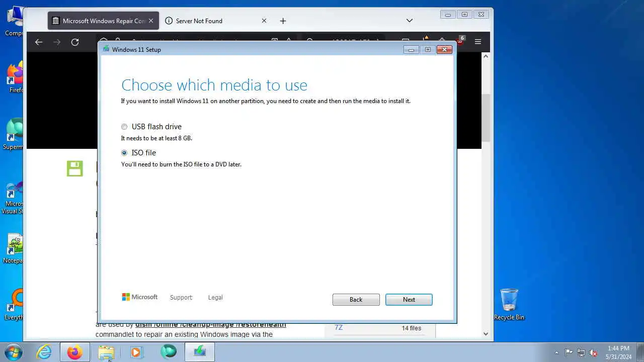Open Windows Explorer folder from taskbar

(x=106, y=352)
